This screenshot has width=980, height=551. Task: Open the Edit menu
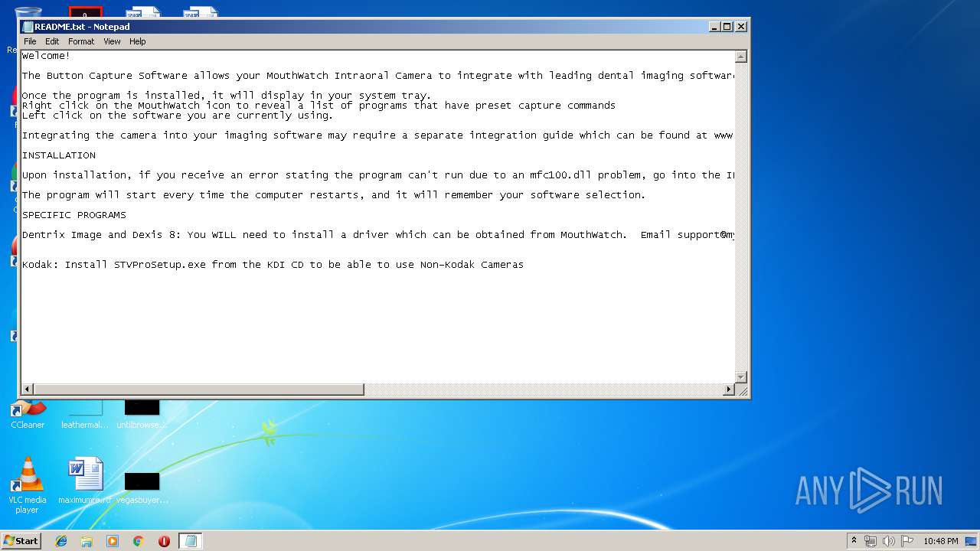click(52, 41)
